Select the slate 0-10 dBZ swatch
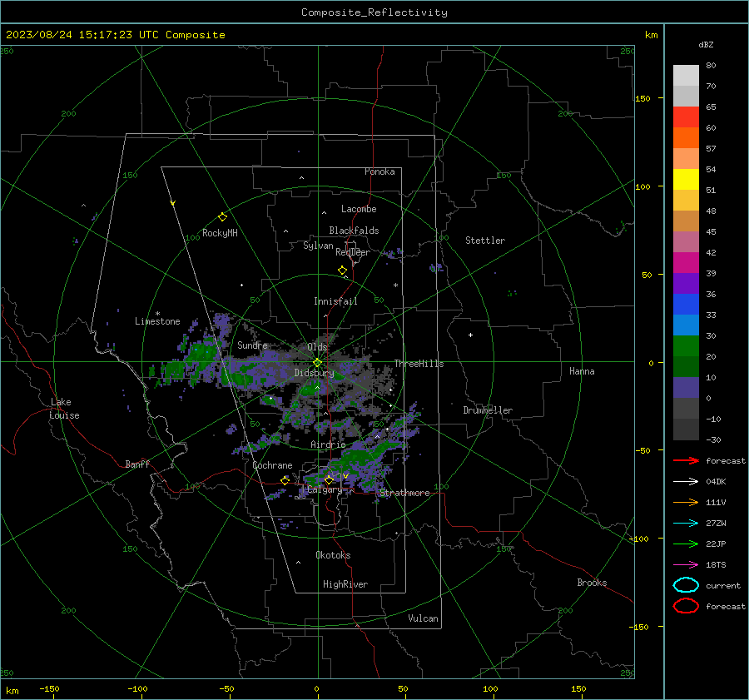 pos(686,388)
